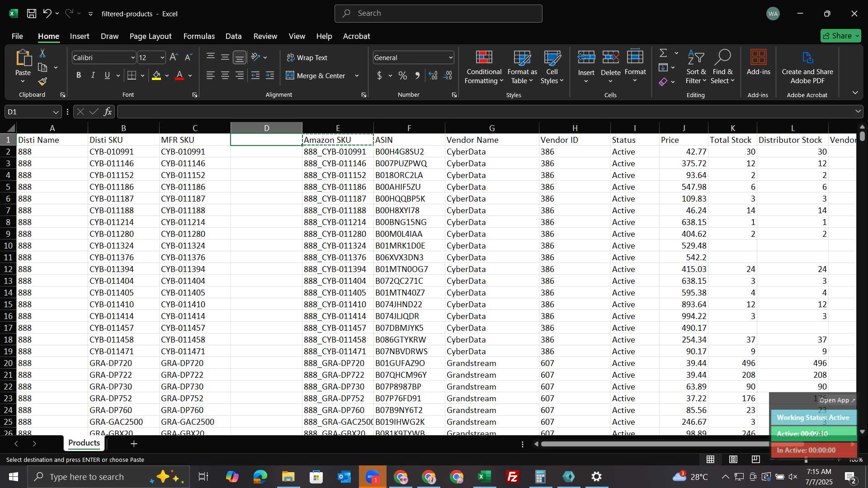This screenshot has width=868, height=488.
Task: Toggle Bold formatting
Action: 79,75
